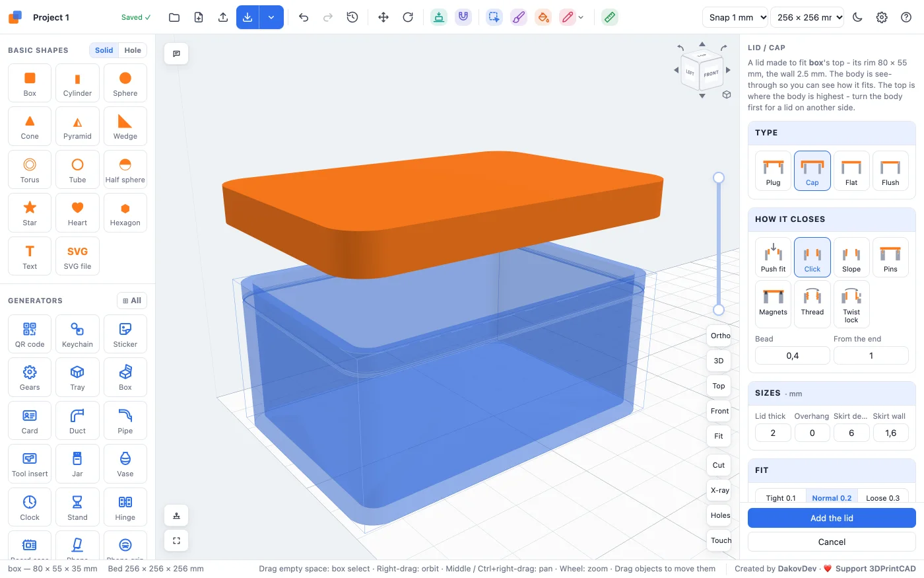Open the Gears generator
The height and width of the screenshot is (578, 924).
pyautogui.click(x=30, y=377)
